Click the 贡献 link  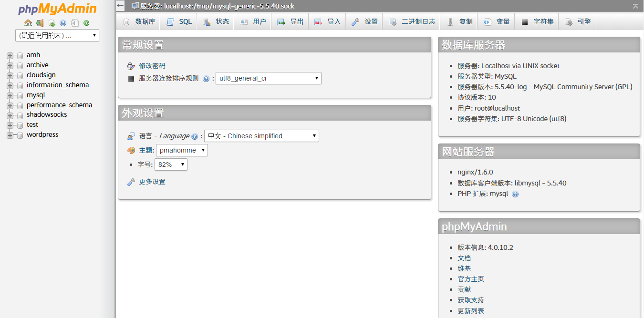464,289
